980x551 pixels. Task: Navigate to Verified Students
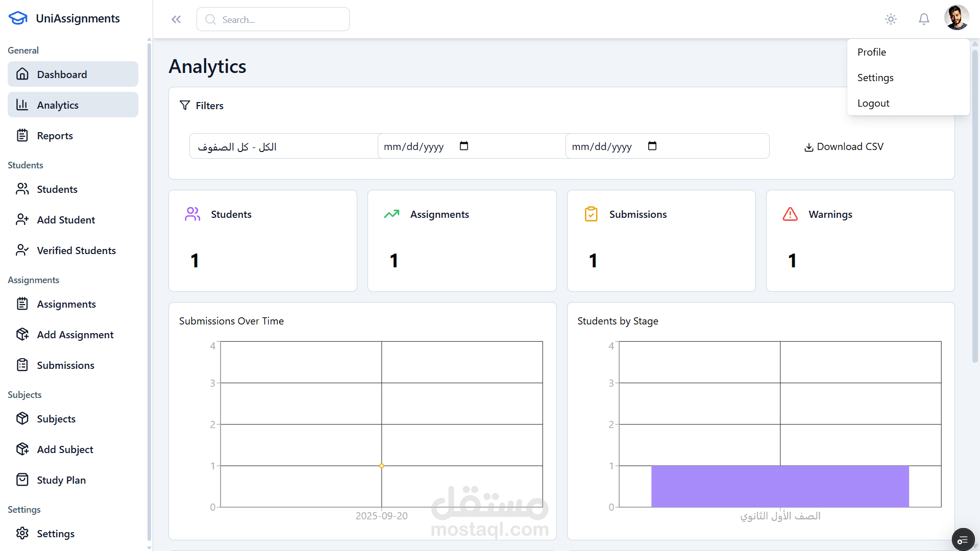pos(76,251)
